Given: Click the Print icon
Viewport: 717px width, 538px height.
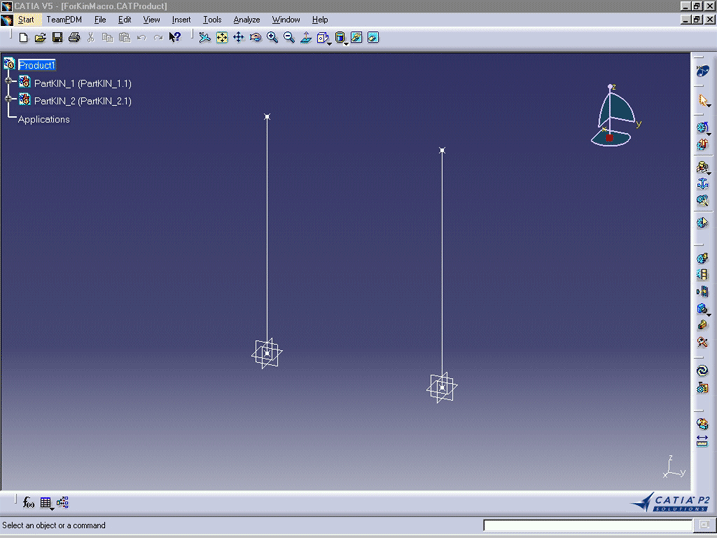Looking at the screenshot, I should point(74,38).
